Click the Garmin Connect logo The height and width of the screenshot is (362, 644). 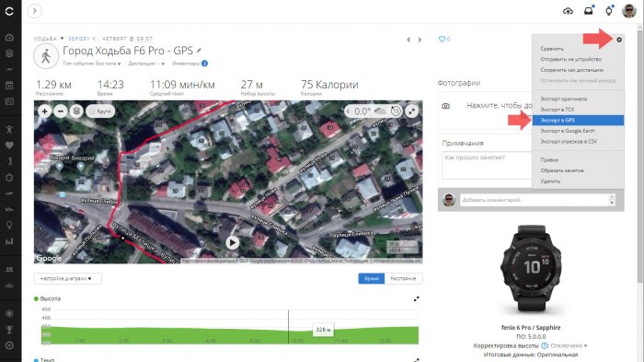9,11
